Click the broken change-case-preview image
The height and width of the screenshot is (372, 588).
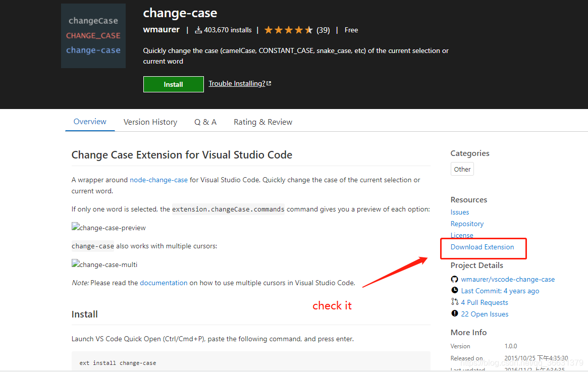(109, 228)
